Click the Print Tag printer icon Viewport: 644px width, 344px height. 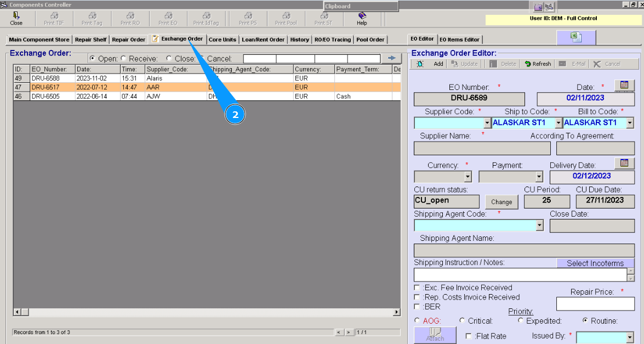pyautogui.click(x=92, y=15)
